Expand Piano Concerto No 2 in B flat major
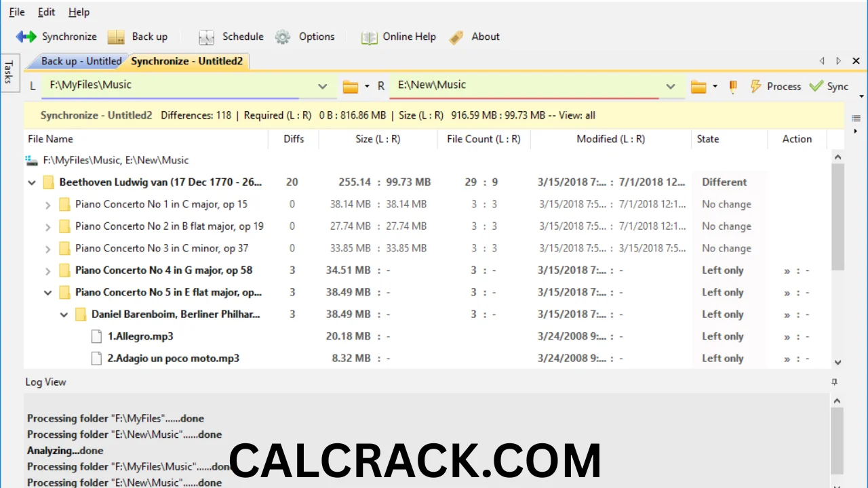The width and height of the screenshot is (868, 488). pos(47,226)
